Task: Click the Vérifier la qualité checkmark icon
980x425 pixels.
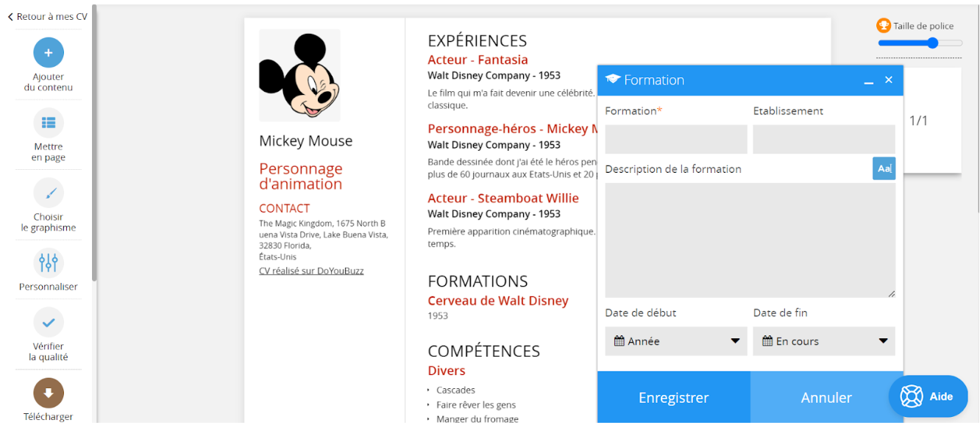Action: pyautogui.click(x=49, y=322)
